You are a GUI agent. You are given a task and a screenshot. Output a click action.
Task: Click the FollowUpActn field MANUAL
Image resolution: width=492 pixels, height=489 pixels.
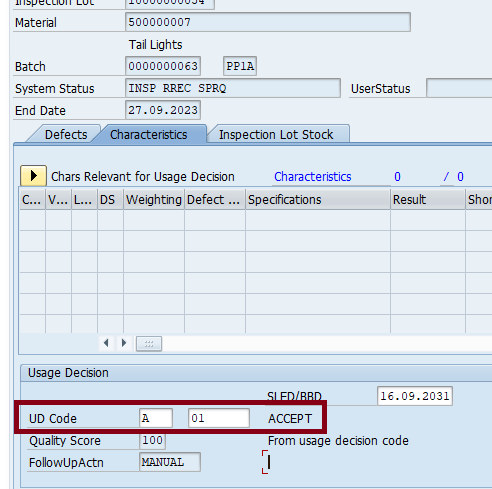pos(170,462)
